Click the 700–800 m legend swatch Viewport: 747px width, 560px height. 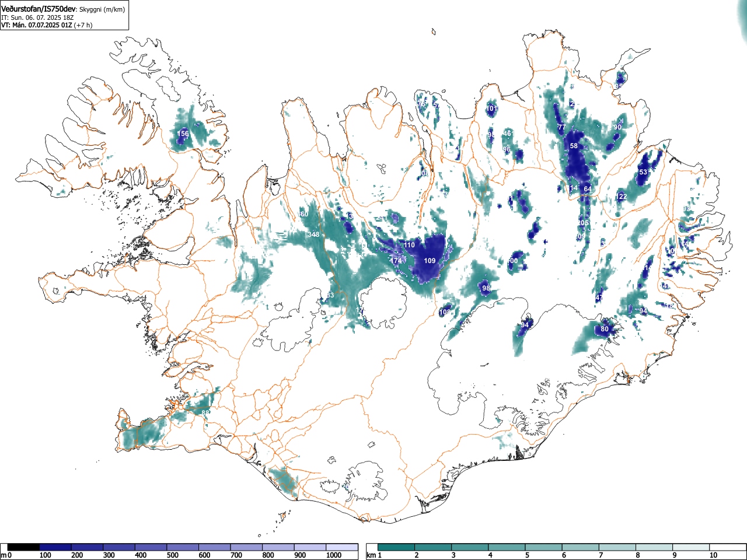[246, 547]
